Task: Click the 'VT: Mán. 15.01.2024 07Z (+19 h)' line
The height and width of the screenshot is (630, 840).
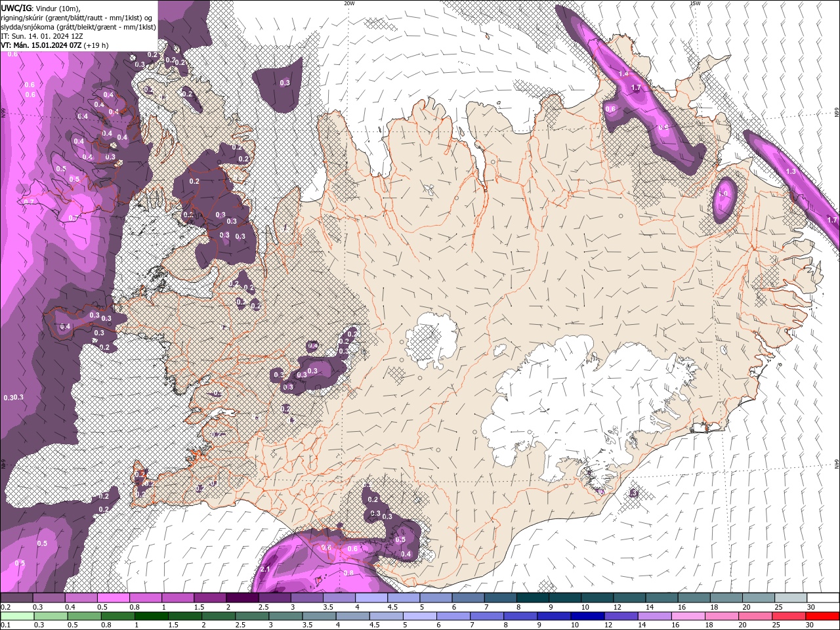Action: [54, 45]
